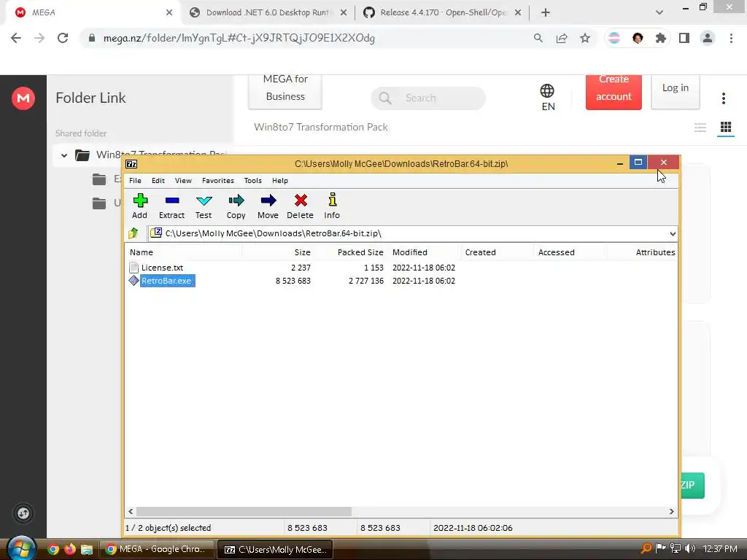
Task: Collapse the Win8to7 folder tree node
Action: click(64, 155)
